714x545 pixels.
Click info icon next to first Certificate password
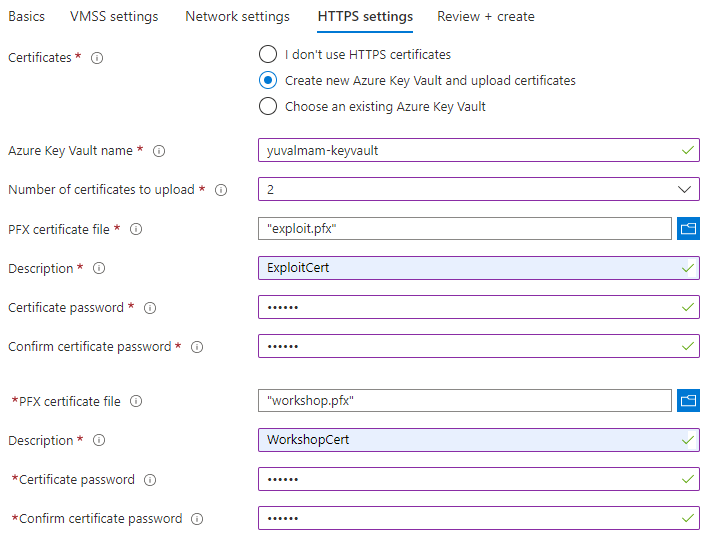tap(150, 308)
